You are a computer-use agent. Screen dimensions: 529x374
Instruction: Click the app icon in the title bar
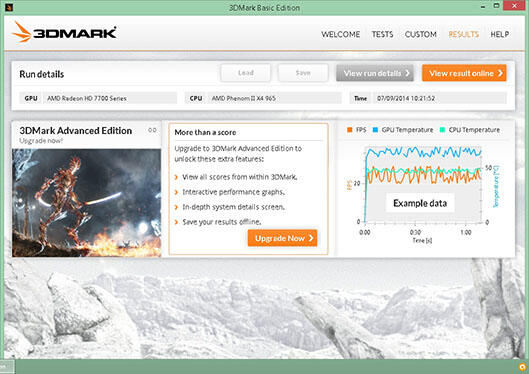9,7
